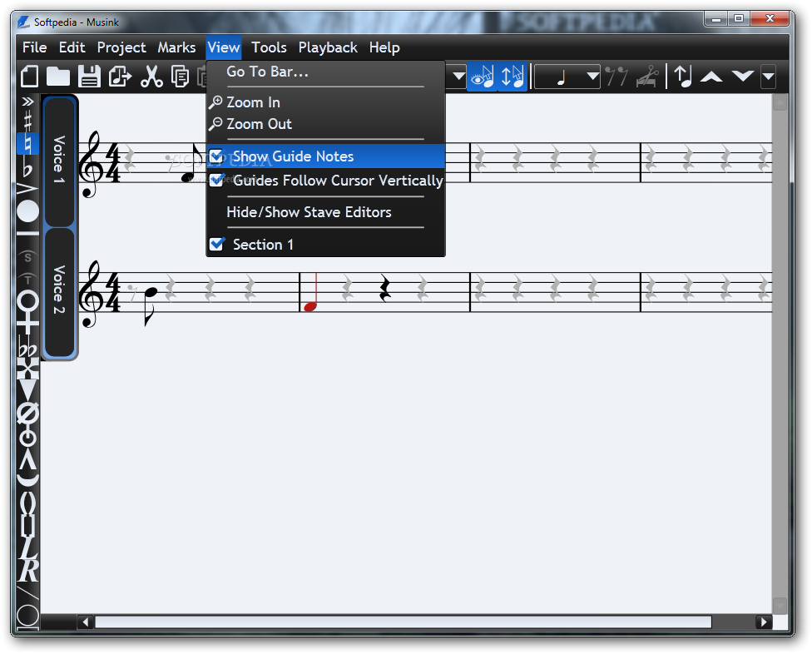Click the grayed rest-notes toolbar icon
This screenshot has width=812, height=654.
point(616,77)
